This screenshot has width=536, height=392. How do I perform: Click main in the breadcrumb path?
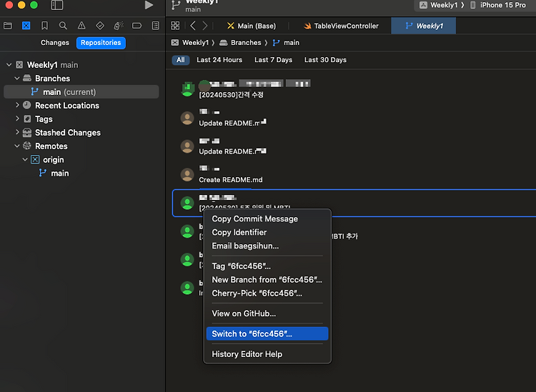(292, 43)
